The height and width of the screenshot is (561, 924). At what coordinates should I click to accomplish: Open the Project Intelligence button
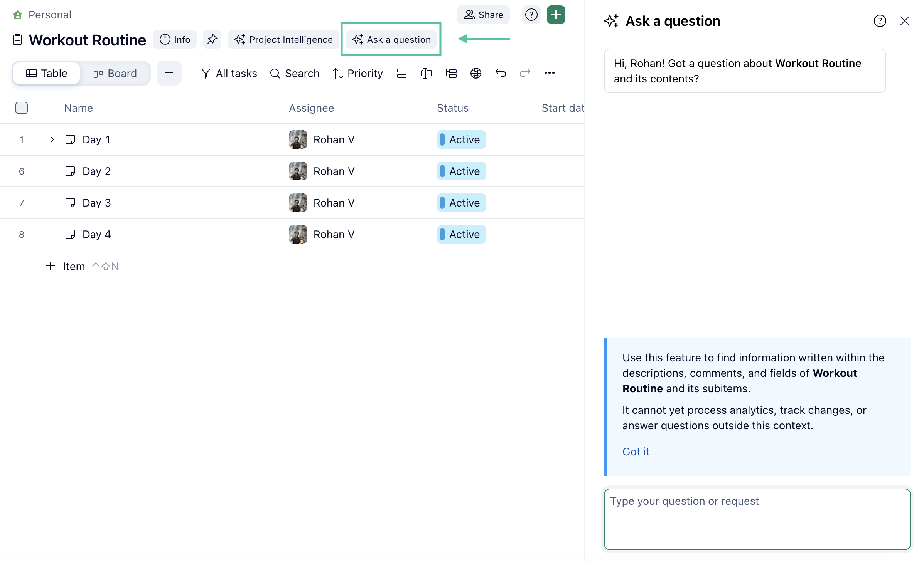tap(283, 39)
